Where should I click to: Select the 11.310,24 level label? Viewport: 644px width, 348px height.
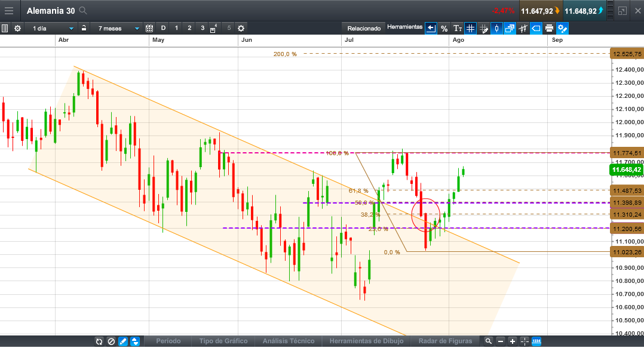pyautogui.click(x=627, y=215)
